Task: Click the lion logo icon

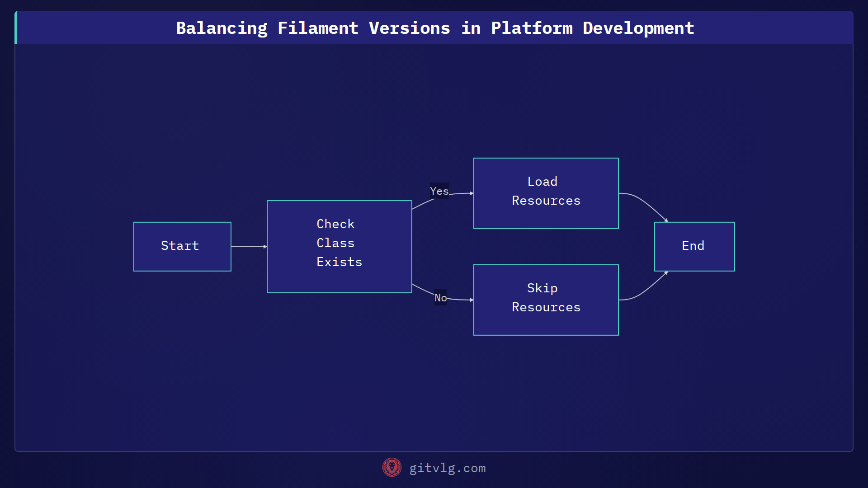Action: tap(392, 468)
